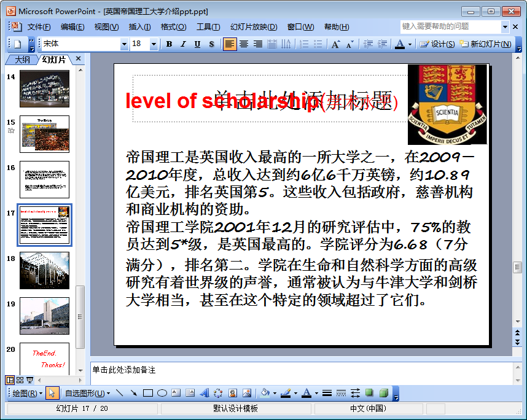Apply font color from formatting toolbar
527x420 pixels.
400,44
